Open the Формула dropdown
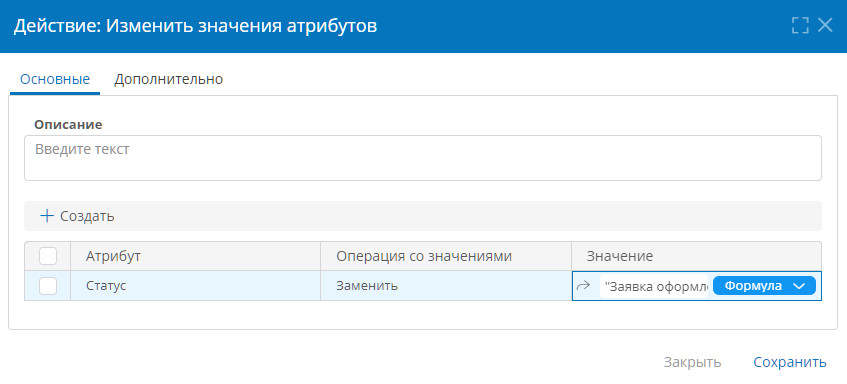Image resolution: width=847 pixels, height=384 pixels. 764,286
